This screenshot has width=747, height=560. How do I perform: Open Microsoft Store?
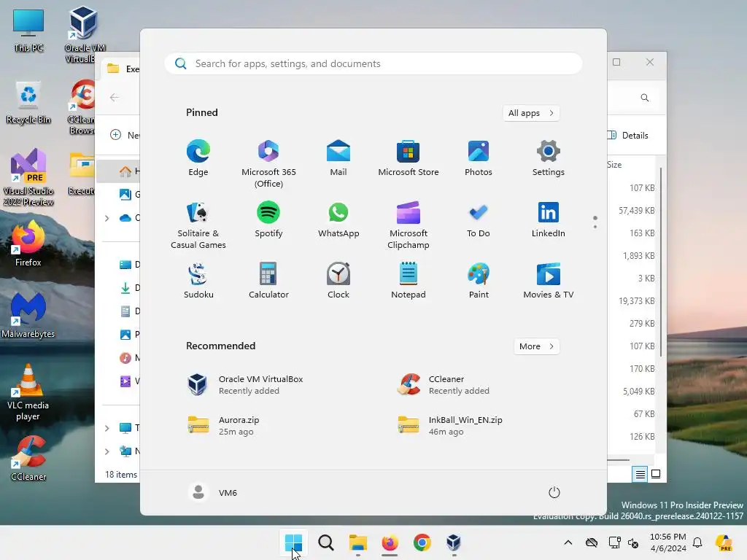[x=409, y=158]
